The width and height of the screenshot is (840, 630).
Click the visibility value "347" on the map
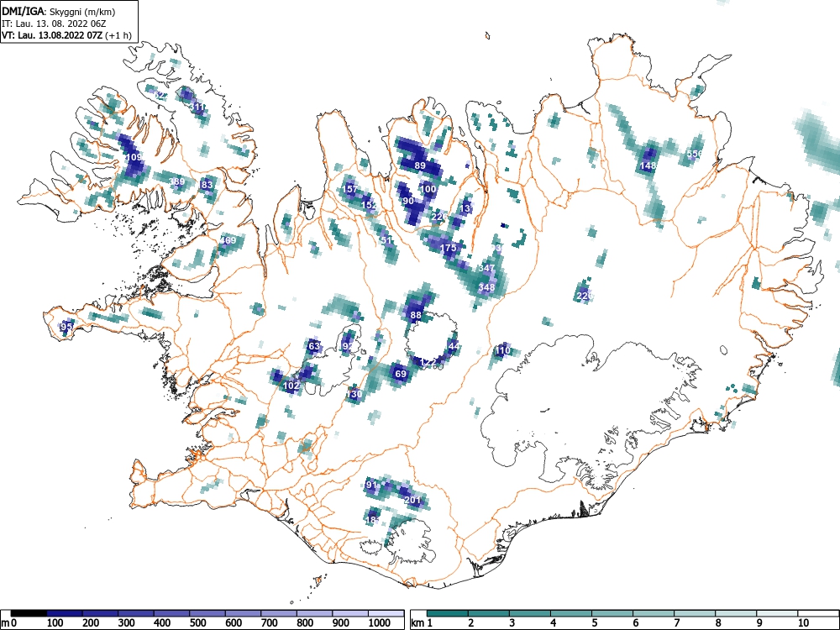click(486, 268)
